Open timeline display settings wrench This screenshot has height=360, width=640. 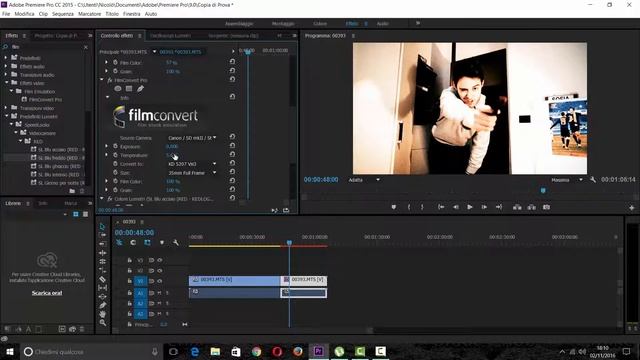[176, 242]
